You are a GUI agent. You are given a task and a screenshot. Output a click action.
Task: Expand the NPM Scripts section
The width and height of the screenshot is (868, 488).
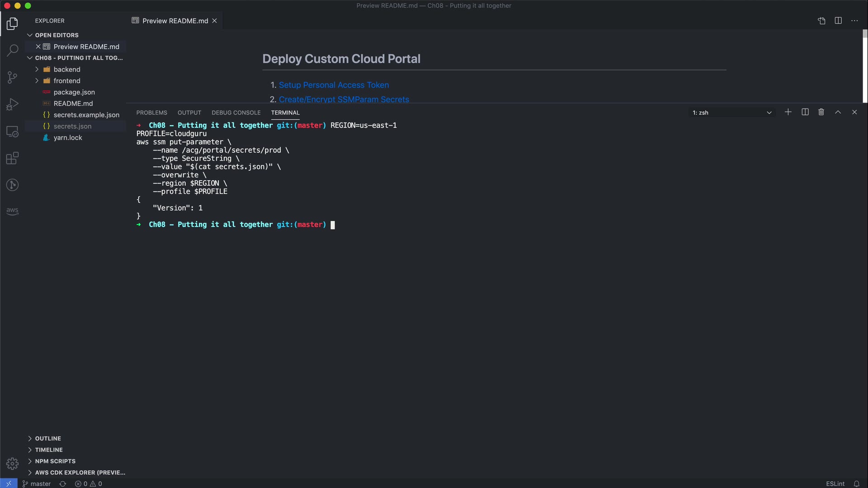pos(55,461)
